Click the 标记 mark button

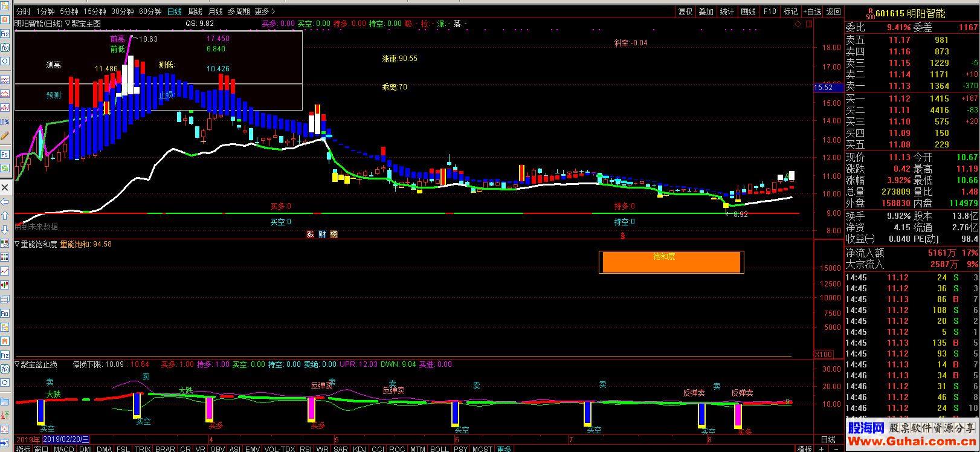click(x=791, y=11)
